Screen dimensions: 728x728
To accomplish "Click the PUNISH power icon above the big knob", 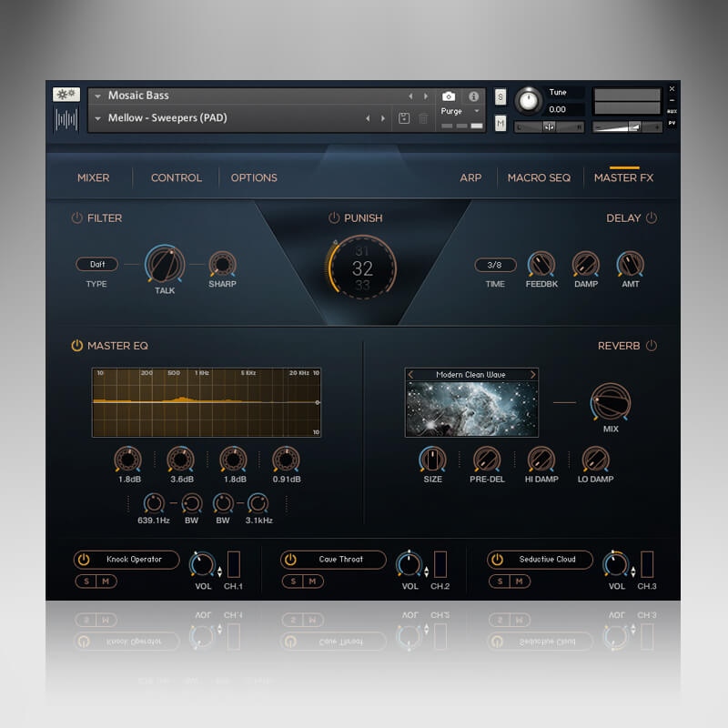I will tap(332, 217).
